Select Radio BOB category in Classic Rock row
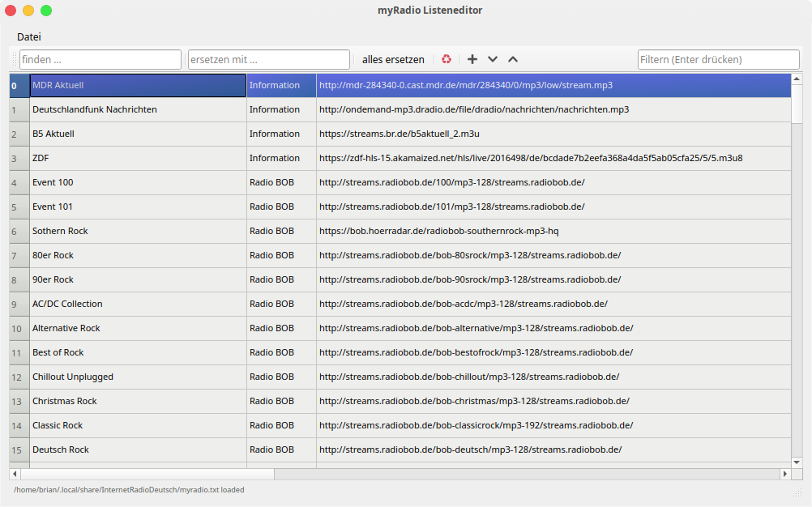The width and height of the screenshot is (812, 507). [282, 426]
